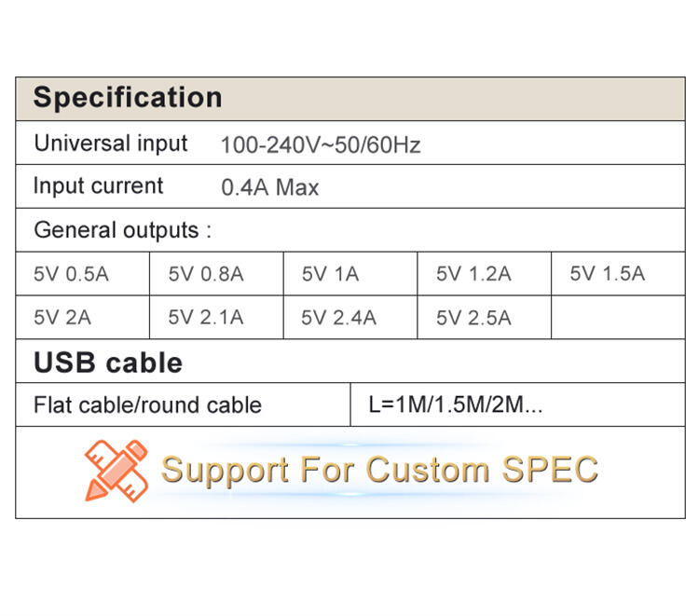Select the 0.4A Max value
This screenshot has height=616, width=699.
pos(270,187)
